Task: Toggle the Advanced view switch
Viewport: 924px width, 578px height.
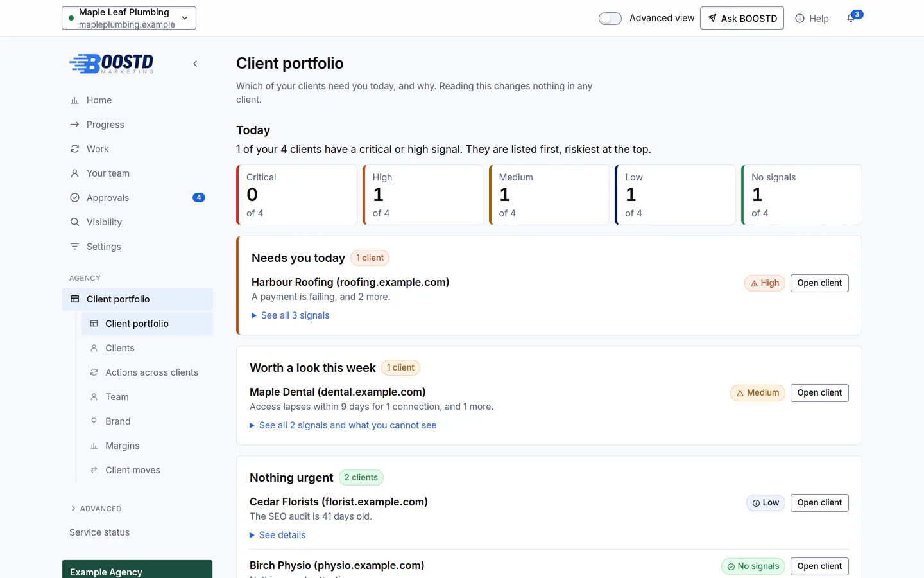Action: [610, 19]
